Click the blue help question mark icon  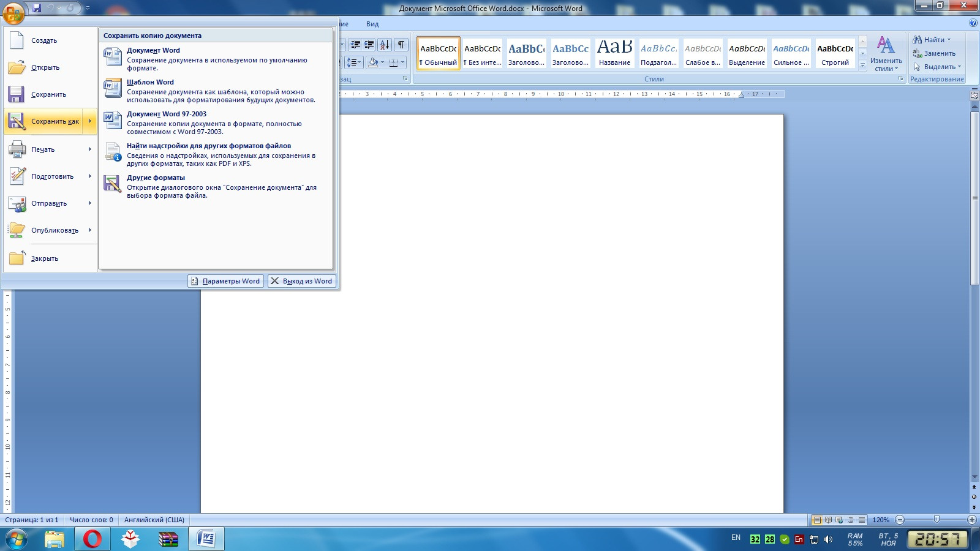(973, 23)
